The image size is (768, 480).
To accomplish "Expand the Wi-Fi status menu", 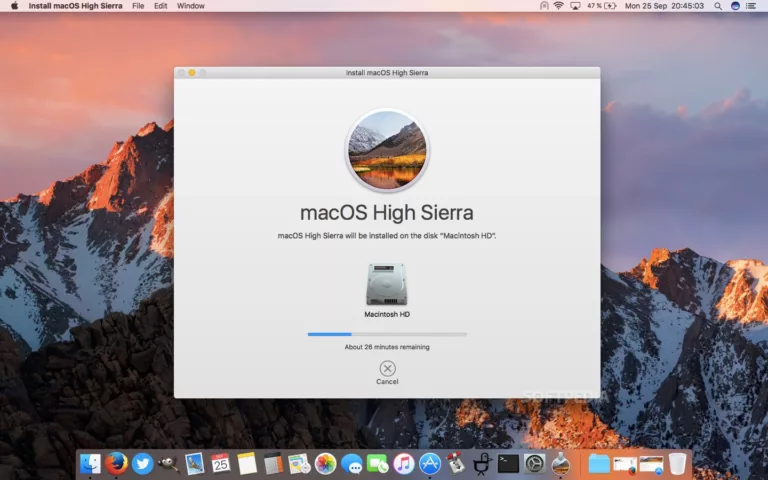I will [x=558, y=6].
